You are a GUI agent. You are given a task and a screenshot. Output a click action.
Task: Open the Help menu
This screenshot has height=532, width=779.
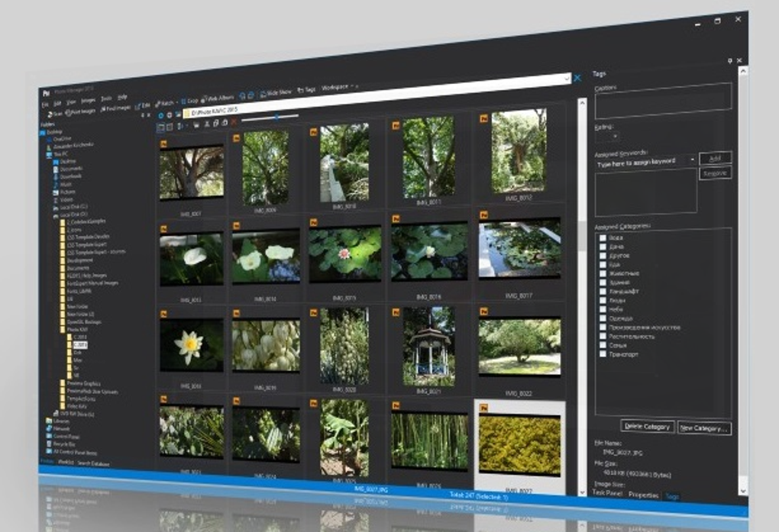pyautogui.click(x=123, y=97)
